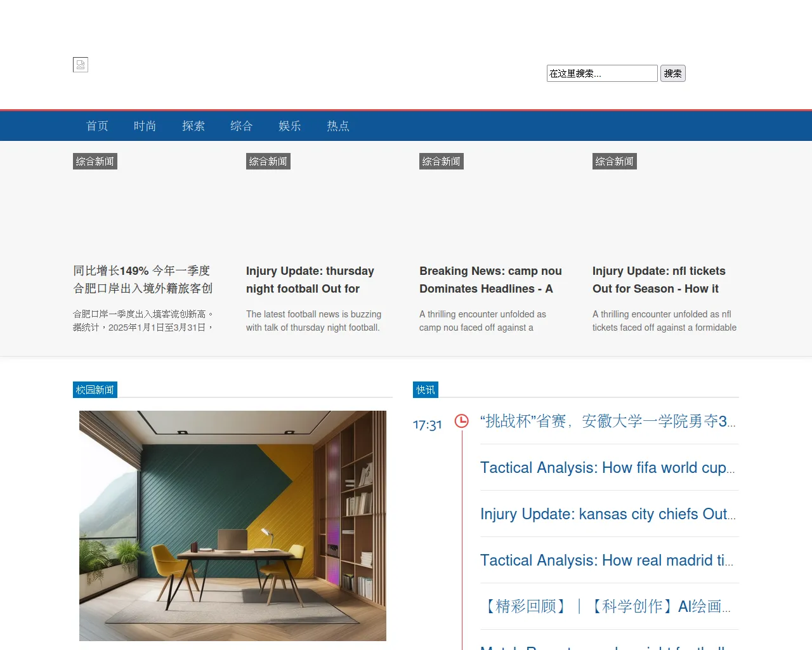Viewport: 812px width, 650px height.
Task: Open the 综合 navigation entry
Action: tap(241, 126)
